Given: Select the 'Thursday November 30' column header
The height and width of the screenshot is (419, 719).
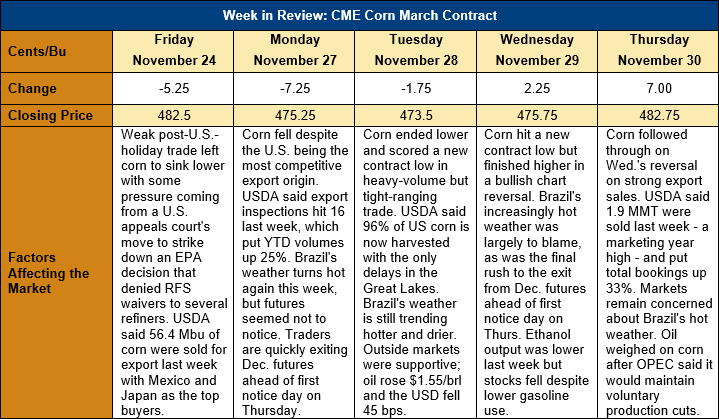Looking at the screenshot, I should (x=658, y=51).
